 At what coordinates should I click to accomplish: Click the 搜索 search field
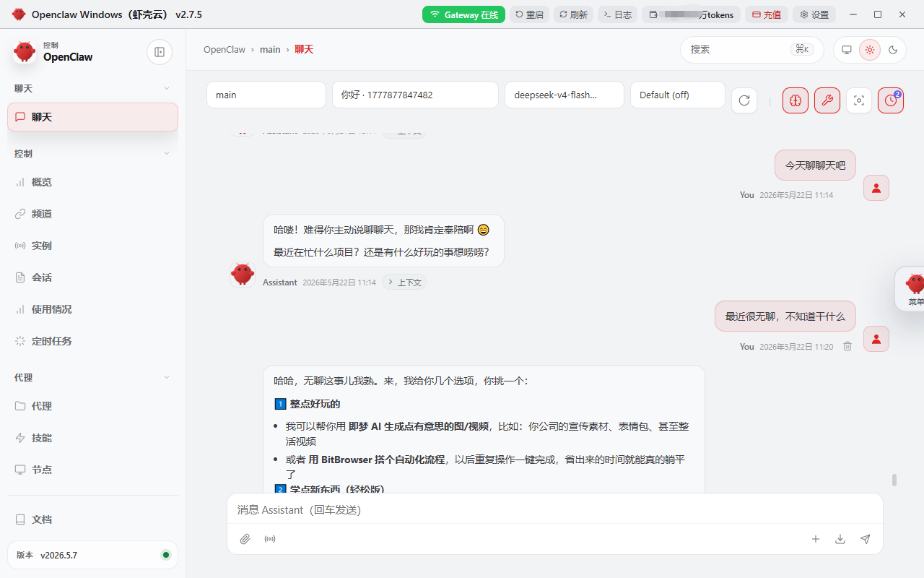pos(752,50)
